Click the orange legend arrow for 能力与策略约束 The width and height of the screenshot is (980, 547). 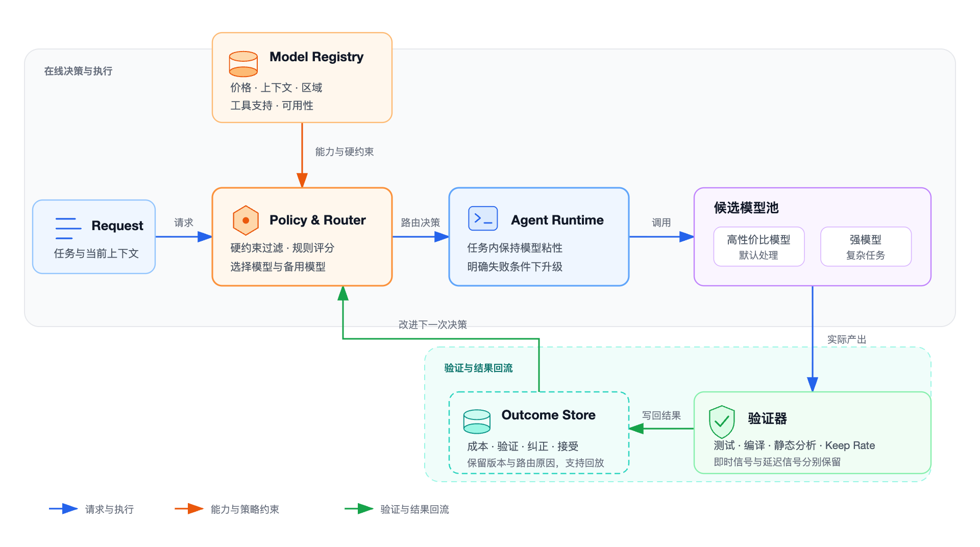189,509
